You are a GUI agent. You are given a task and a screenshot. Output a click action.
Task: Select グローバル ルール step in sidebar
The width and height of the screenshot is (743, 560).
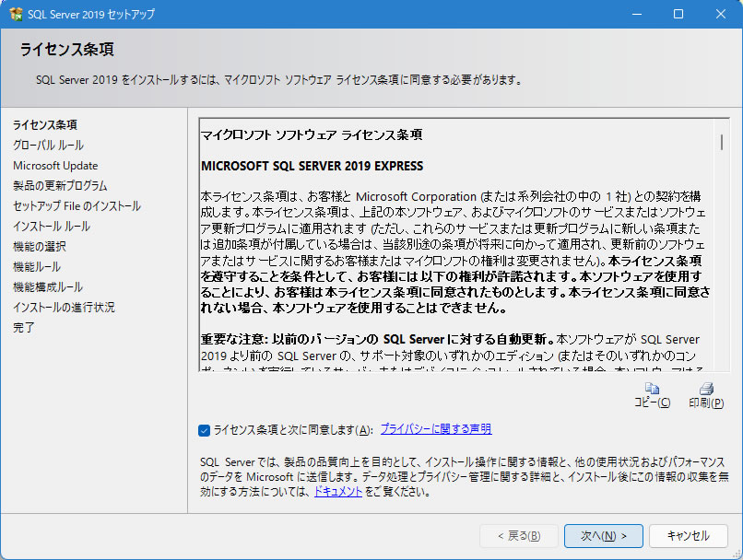pos(48,145)
